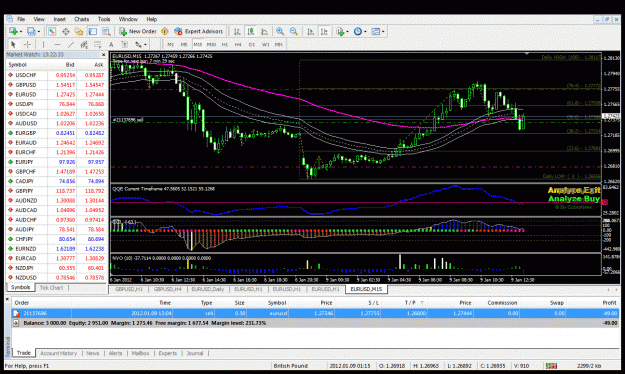625x374 pixels.
Task: Select the open sell order 21137696 row
Action: click(x=315, y=313)
